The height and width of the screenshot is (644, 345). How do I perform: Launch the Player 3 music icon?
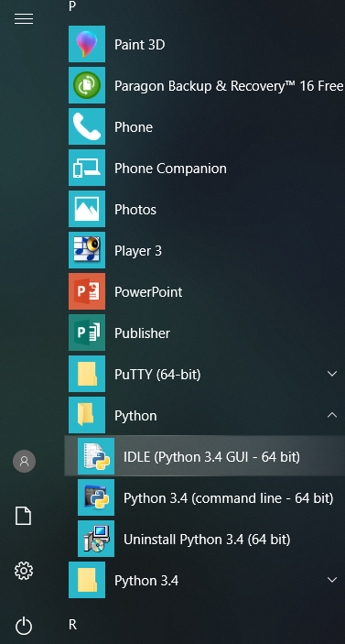coord(87,250)
